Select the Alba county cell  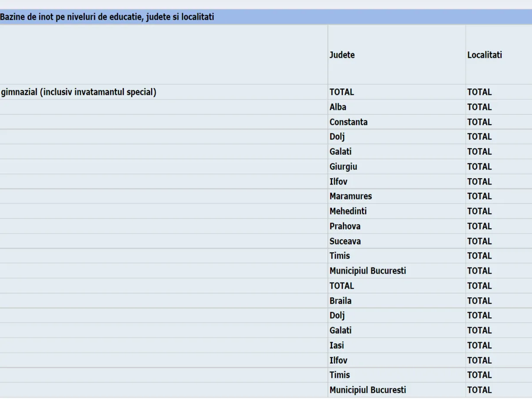point(338,107)
